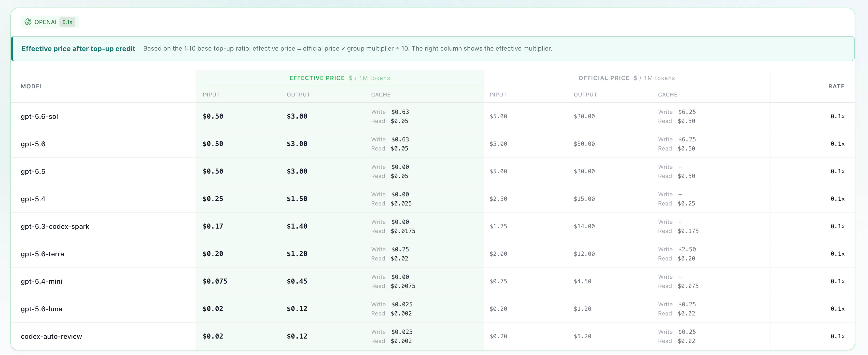Select the gpt-5.6-luna model name
Image resolution: width=868 pixels, height=355 pixels.
(42, 309)
